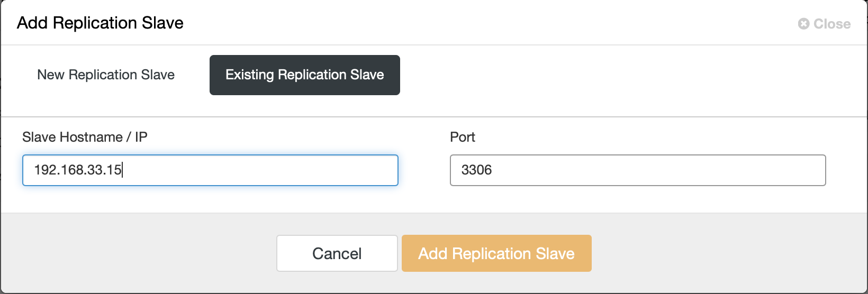The height and width of the screenshot is (294, 868).
Task: Place cursor in the 3306 port value
Action: pyautogui.click(x=476, y=170)
